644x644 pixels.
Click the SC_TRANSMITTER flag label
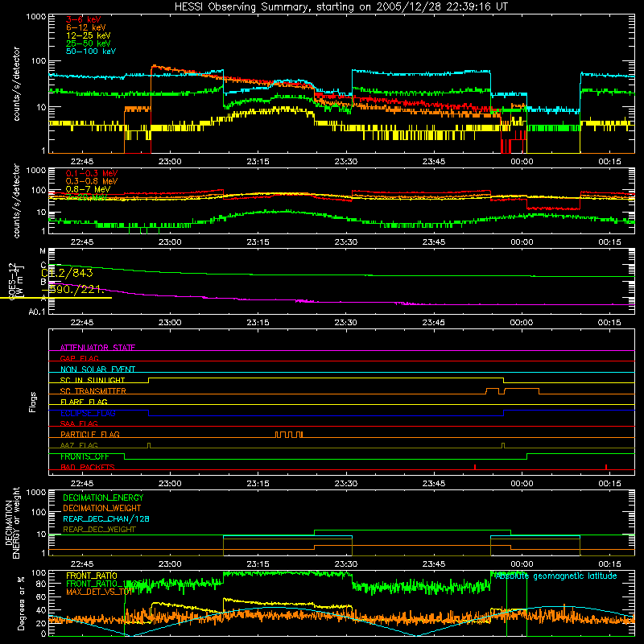point(93,391)
